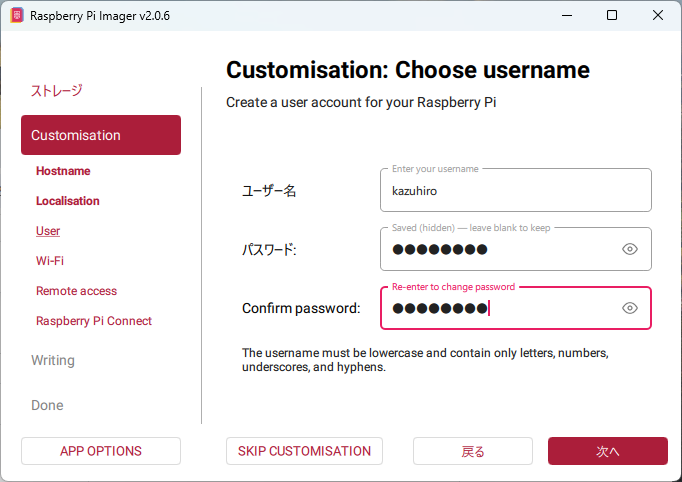Screen dimensions: 682x482
Task: Click SKIP CUSTOMISATION button
Action: tap(304, 451)
